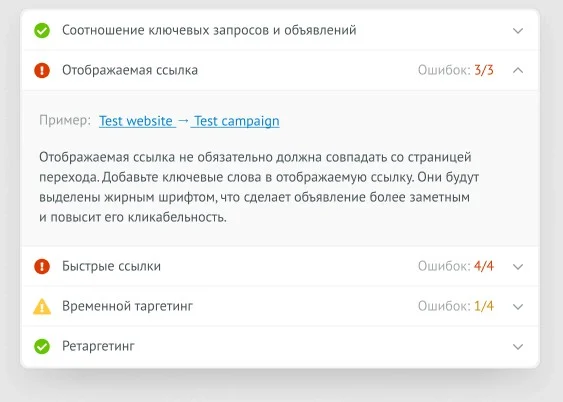
Task: Click red error icon next to Отображаемая ссылка
Action: 42,70
